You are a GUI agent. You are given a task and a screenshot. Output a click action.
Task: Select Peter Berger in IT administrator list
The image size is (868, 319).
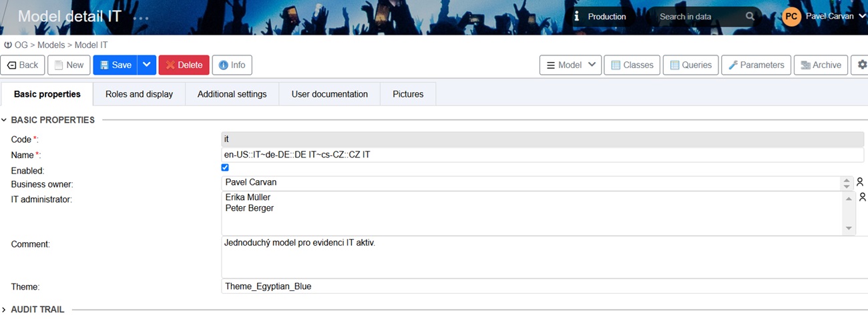(250, 208)
